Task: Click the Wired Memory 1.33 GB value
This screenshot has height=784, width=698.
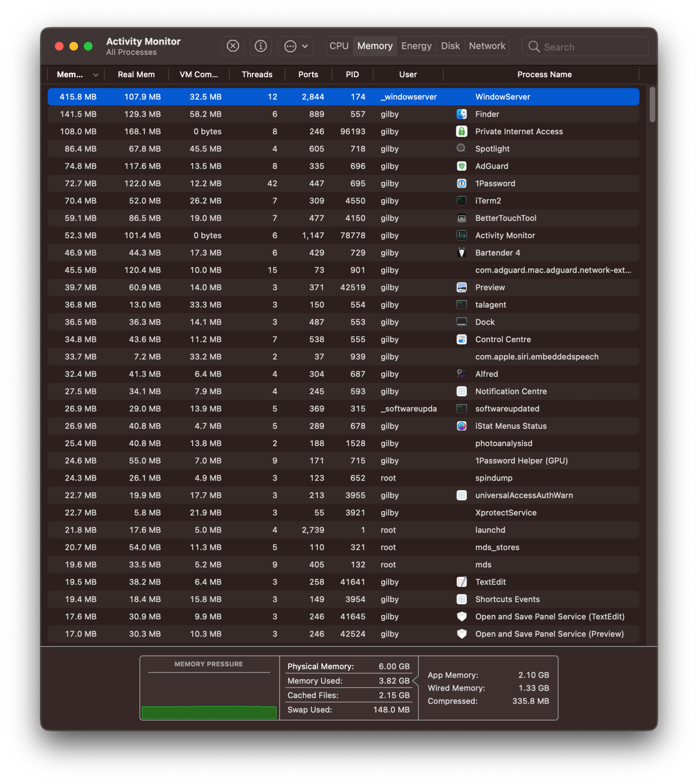Action: point(534,688)
